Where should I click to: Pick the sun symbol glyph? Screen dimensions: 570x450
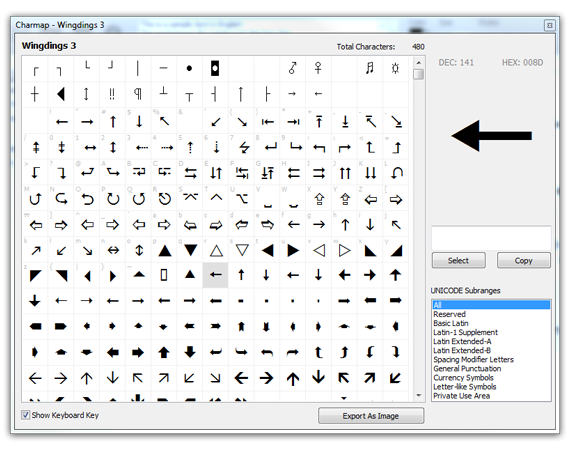tap(396, 68)
